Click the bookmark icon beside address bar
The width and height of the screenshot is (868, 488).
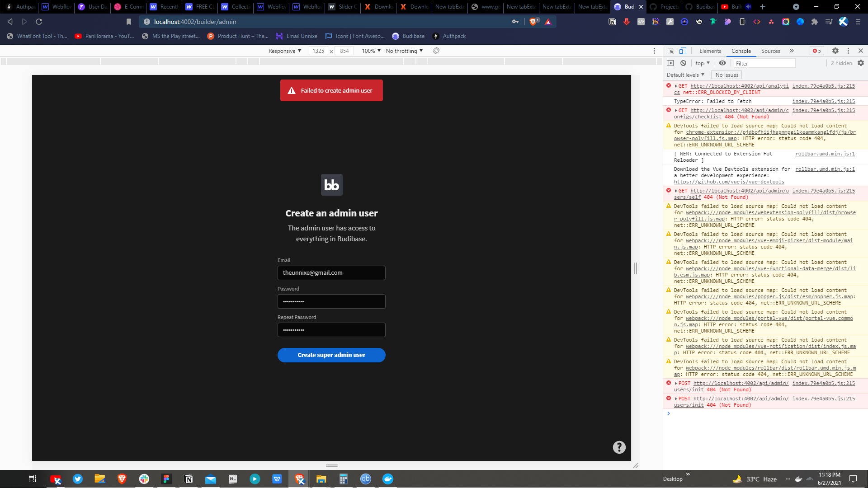(129, 22)
